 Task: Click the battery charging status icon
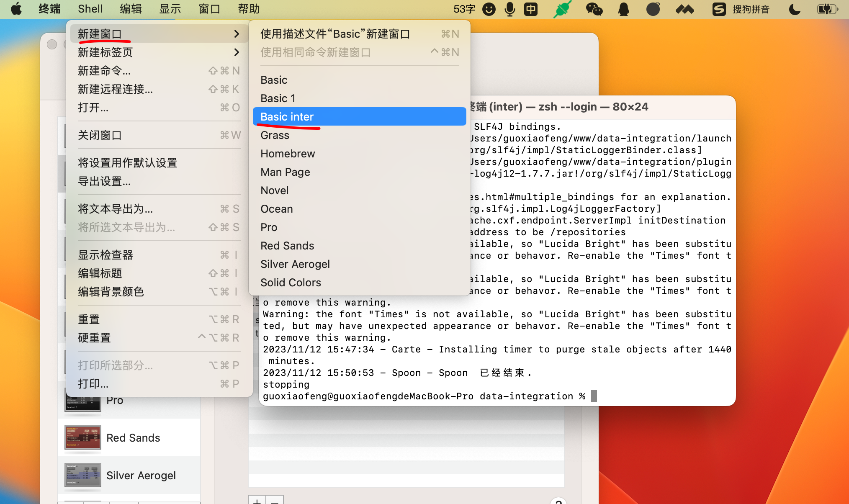click(827, 9)
